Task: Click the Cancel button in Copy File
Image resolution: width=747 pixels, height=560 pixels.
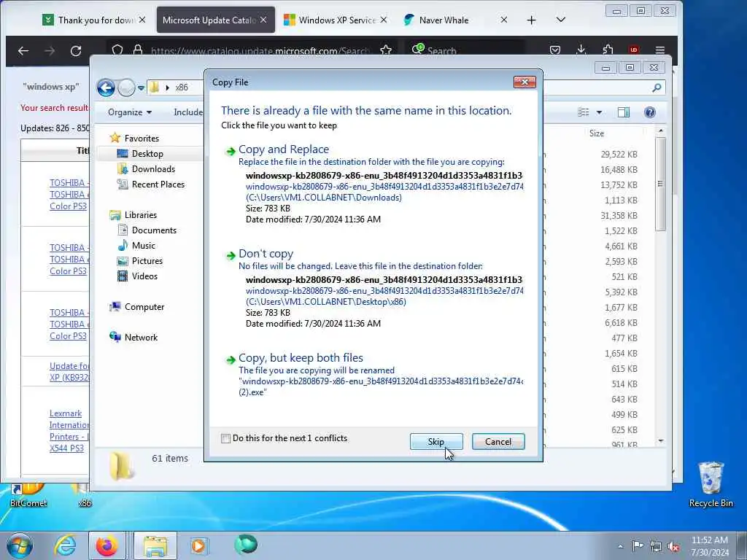Action: point(498,441)
